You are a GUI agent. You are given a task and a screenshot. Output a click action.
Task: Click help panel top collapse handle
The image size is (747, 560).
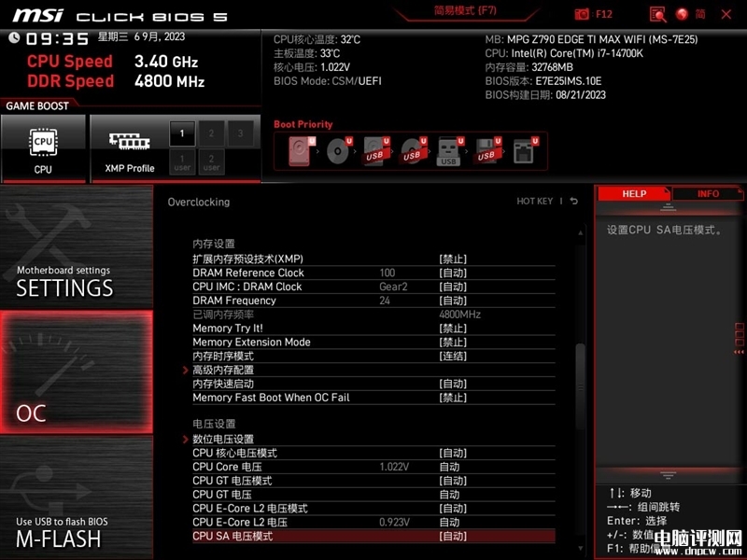pyautogui.click(x=668, y=207)
